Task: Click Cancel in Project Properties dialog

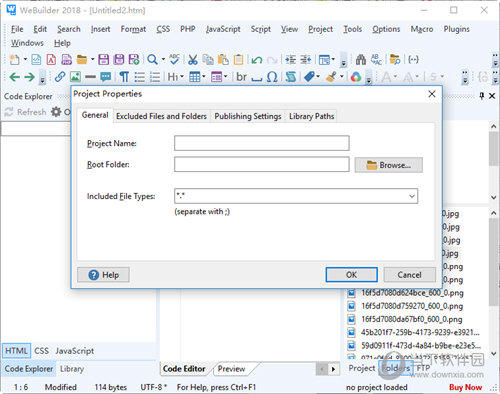Action: pos(409,275)
